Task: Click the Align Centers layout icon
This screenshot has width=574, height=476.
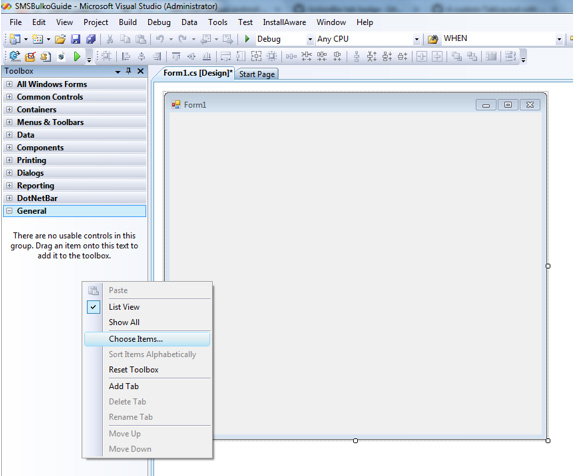Action: (x=141, y=56)
